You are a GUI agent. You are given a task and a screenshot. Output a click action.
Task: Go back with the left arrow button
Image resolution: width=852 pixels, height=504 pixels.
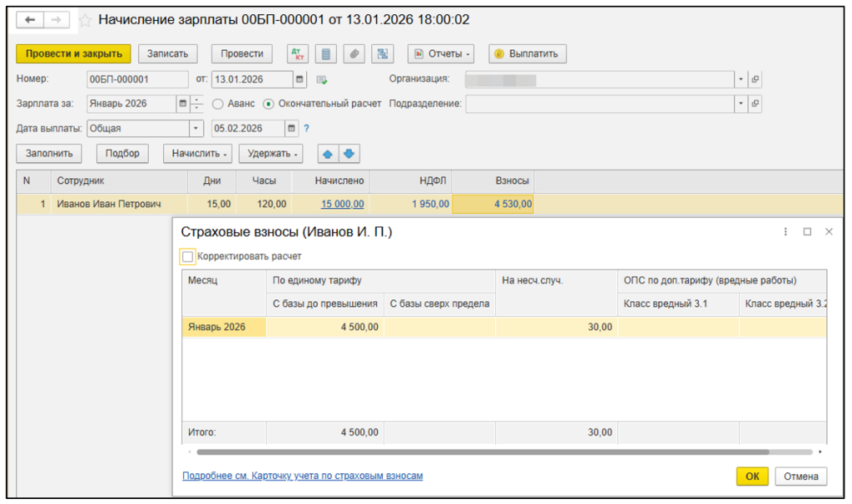pos(32,20)
